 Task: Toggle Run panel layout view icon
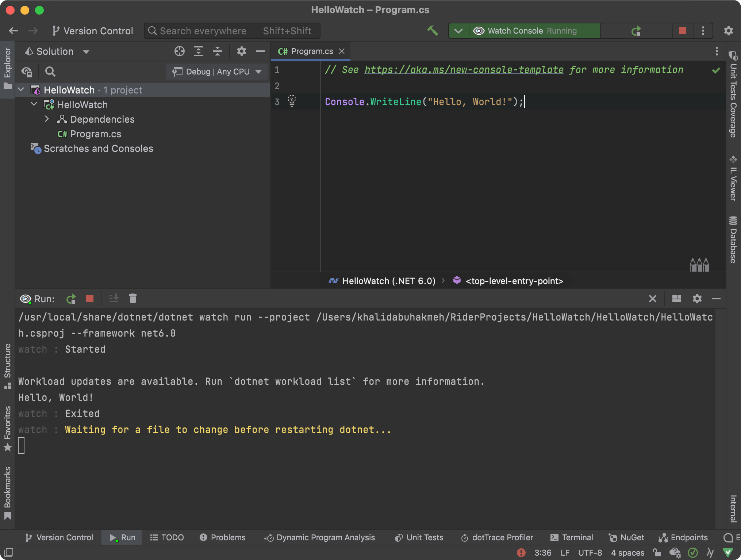point(676,299)
